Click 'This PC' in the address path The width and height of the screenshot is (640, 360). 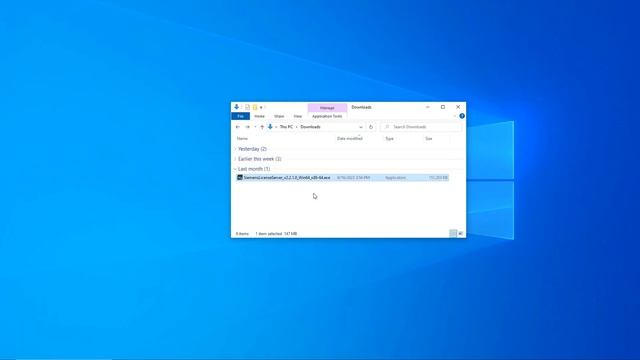pyautogui.click(x=286, y=127)
